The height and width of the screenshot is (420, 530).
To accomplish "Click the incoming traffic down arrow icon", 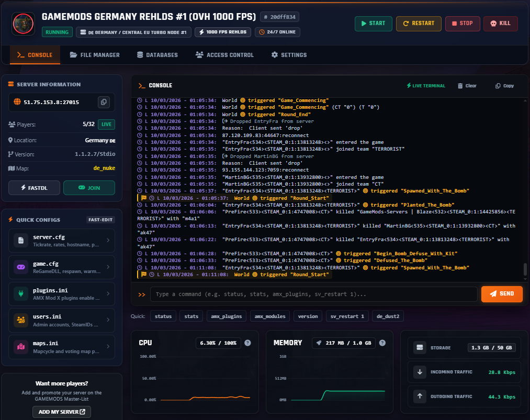I will tap(420, 372).
